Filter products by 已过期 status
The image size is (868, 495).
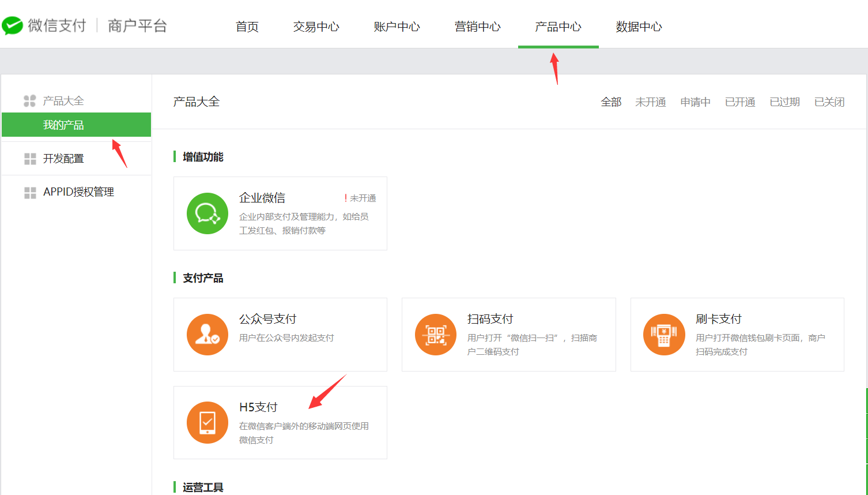[784, 102]
